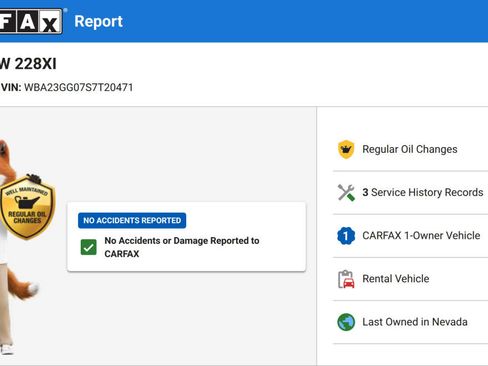Viewport: 488px width, 366px height.
Task: Click the rental vehicle clipboard icon
Action: point(346,279)
